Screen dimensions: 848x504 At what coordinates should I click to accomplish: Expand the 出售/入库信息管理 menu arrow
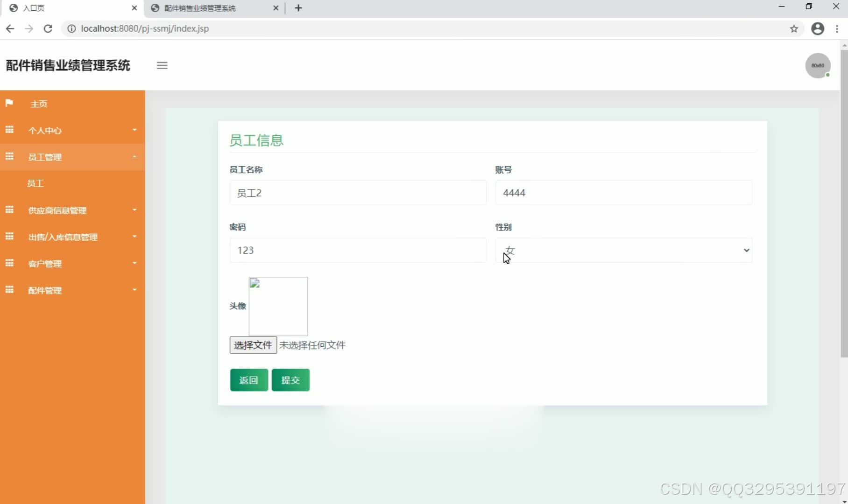click(x=134, y=236)
